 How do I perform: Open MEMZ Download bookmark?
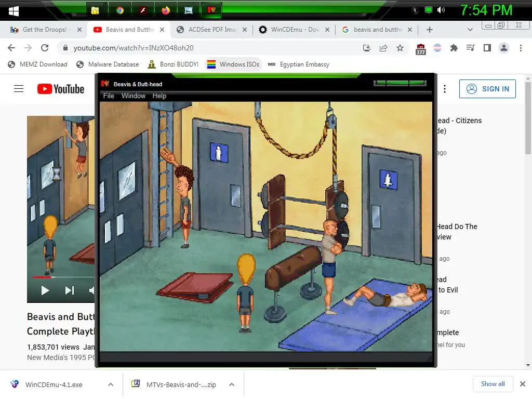[x=37, y=64]
